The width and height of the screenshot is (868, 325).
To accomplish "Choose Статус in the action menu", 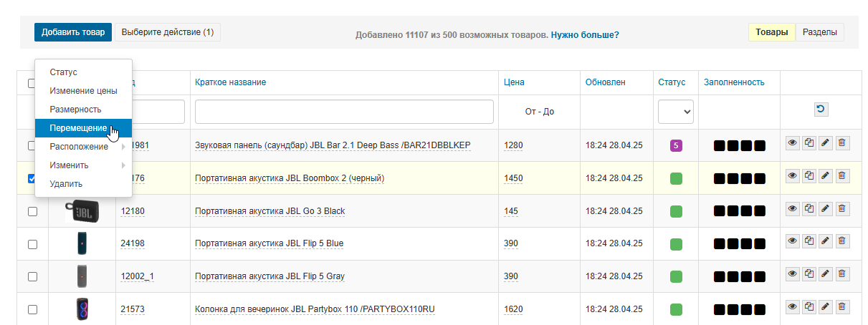I will 83,72.
